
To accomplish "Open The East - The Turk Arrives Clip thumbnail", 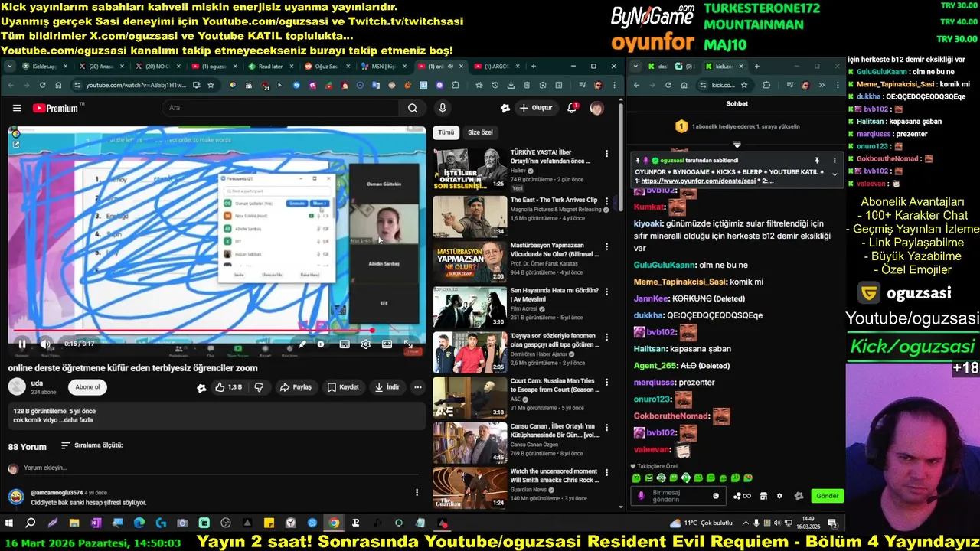I will click(x=469, y=217).
